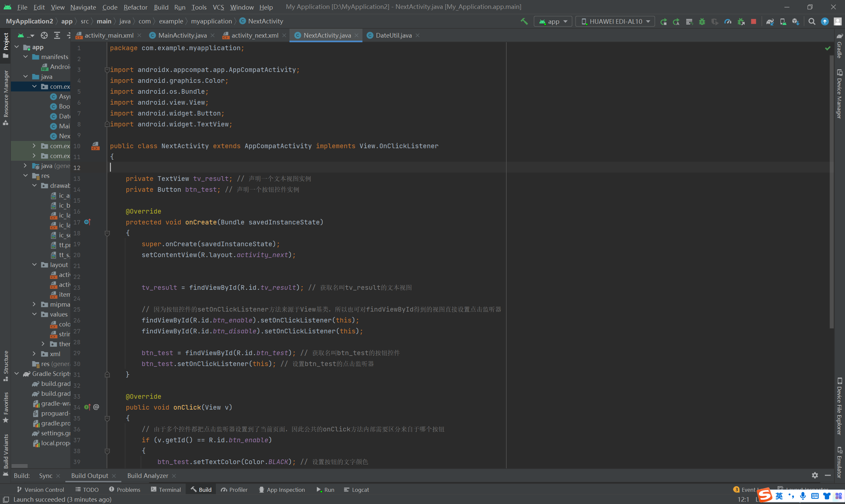Click Select Opened File target icon

tap(44, 35)
